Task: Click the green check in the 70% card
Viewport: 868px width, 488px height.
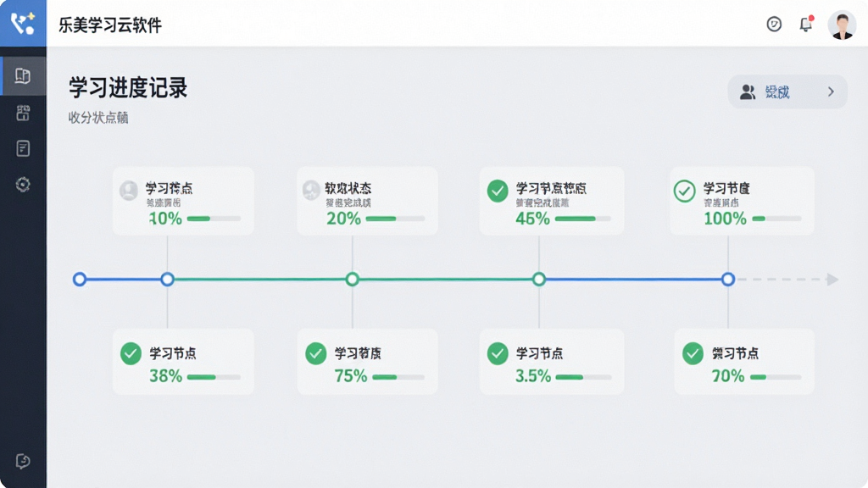Action: [x=693, y=353]
